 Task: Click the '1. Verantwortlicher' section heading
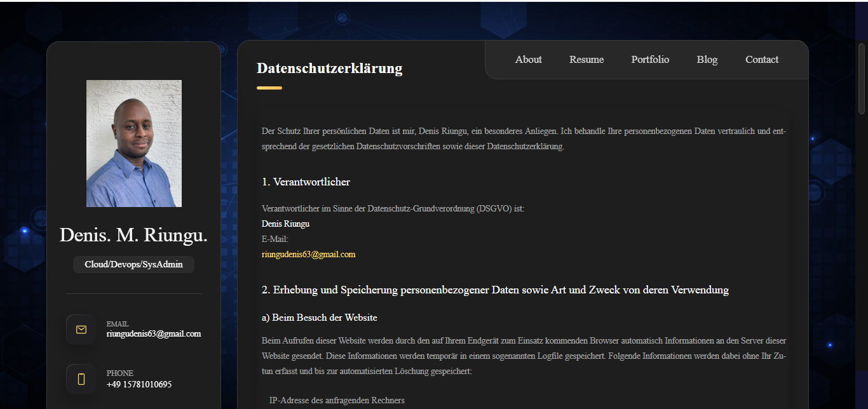pos(306,182)
